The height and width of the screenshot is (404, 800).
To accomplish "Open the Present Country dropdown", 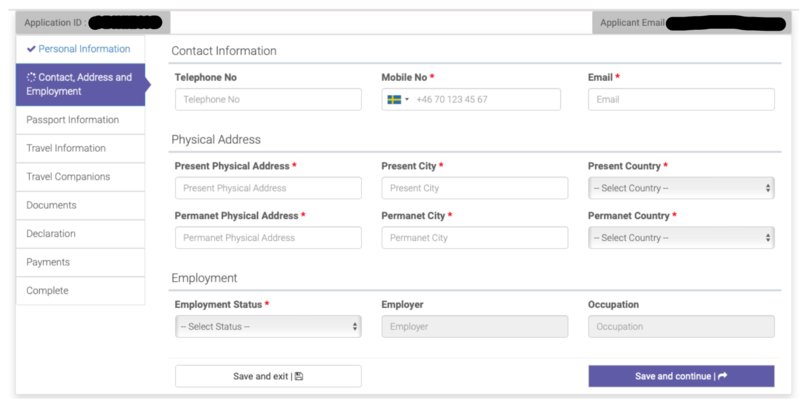I will (681, 188).
